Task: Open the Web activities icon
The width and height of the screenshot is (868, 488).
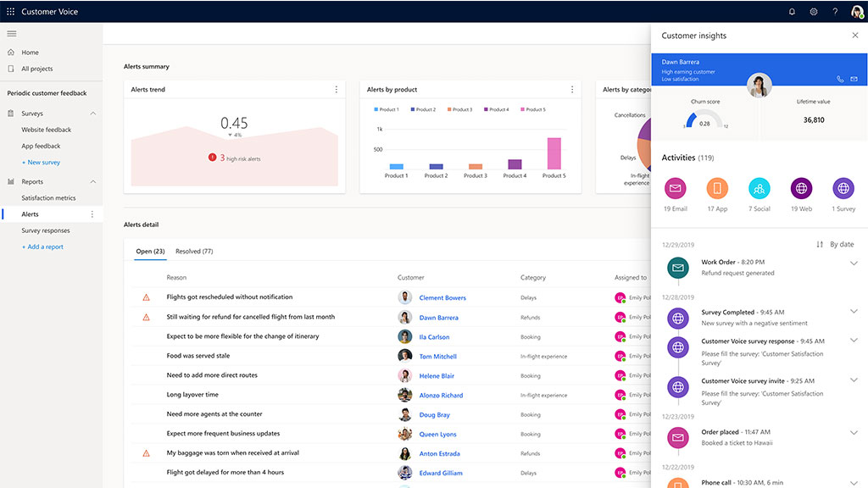Action: [x=801, y=189]
